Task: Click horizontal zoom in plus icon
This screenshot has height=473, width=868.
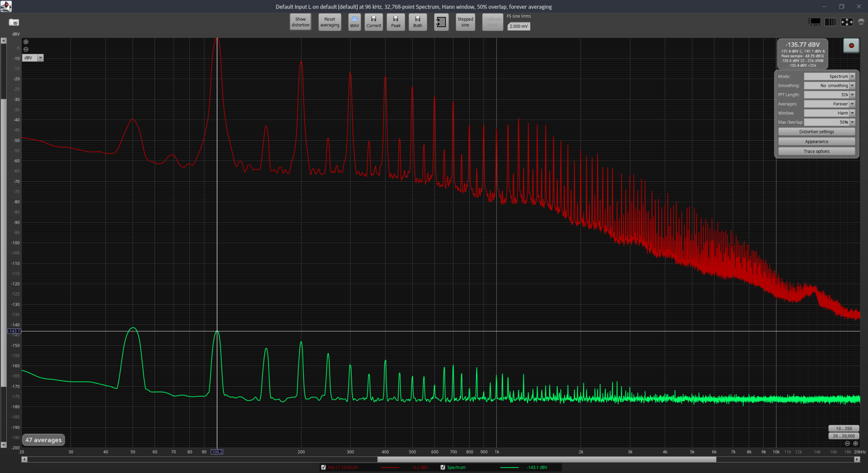Action: pyautogui.click(x=855, y=443)
